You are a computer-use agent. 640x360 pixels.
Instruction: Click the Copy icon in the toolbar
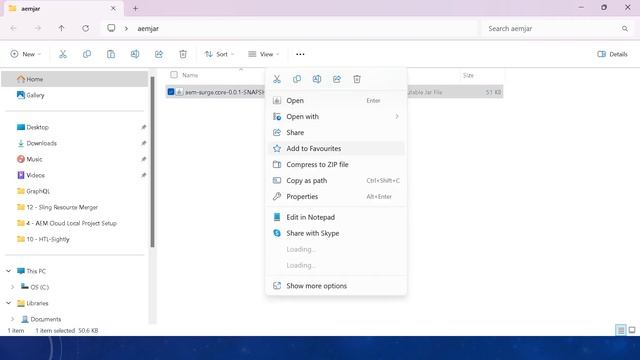coord(87,54)
